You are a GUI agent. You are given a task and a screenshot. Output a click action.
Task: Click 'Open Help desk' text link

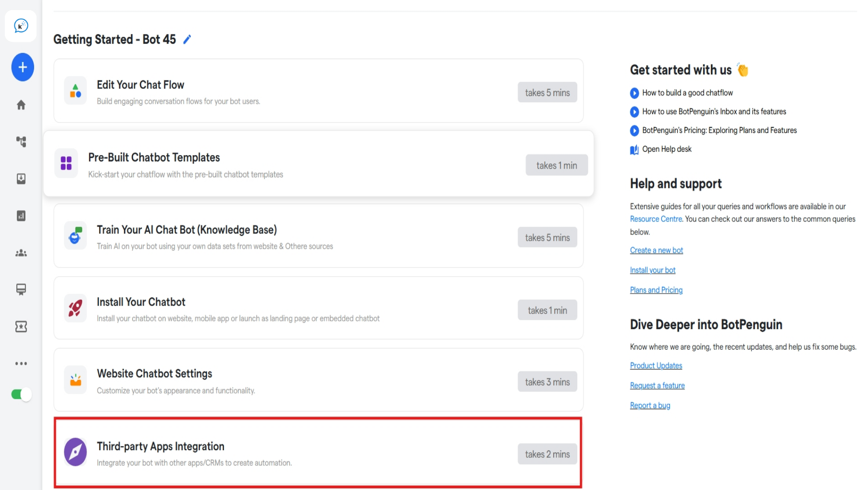[667, 149]
